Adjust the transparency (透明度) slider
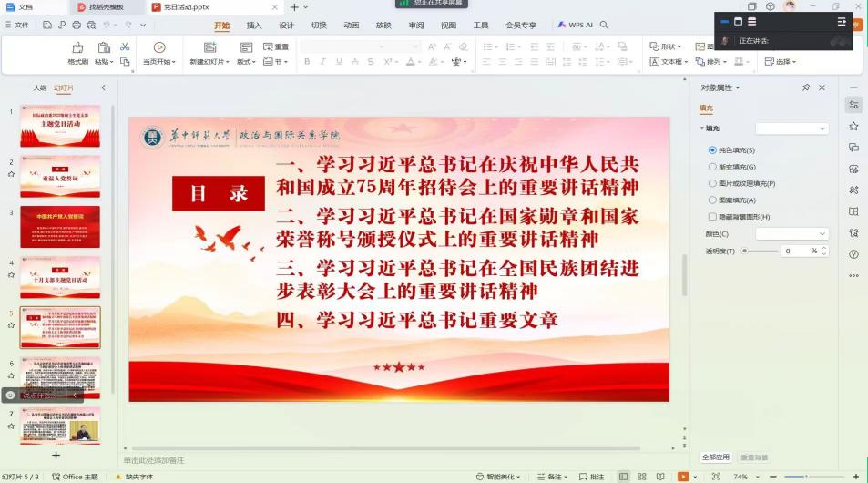Image resolution: width=868 pixels, height=483 pixels. [x=745, y=251]
